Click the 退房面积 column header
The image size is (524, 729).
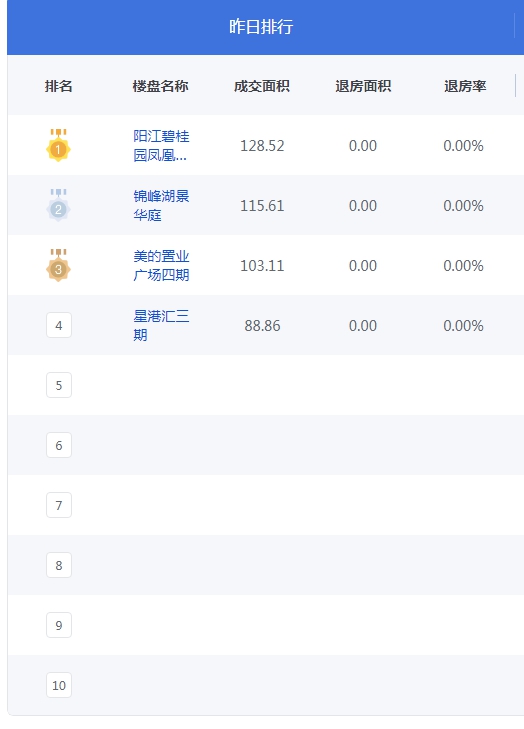[x=363, y=86]
